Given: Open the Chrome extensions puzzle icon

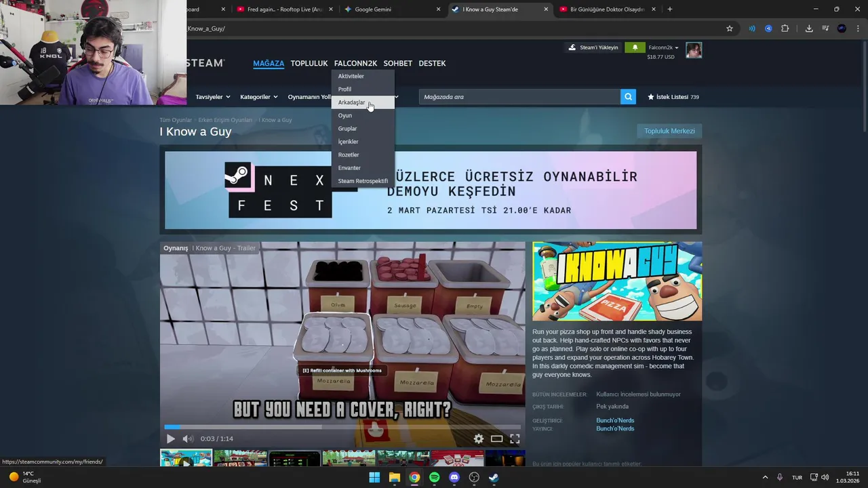Looking at the screenshot, I should pos(785,28).
